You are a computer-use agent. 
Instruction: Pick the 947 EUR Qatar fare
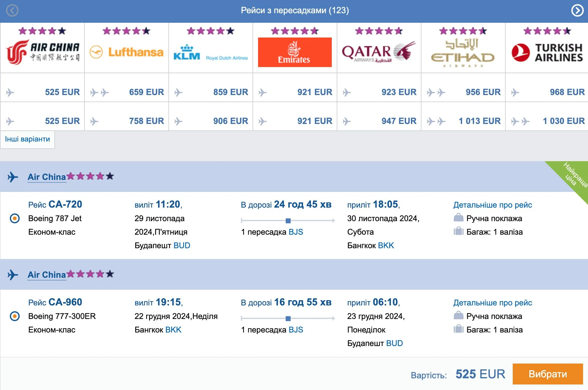coord(399,121)
